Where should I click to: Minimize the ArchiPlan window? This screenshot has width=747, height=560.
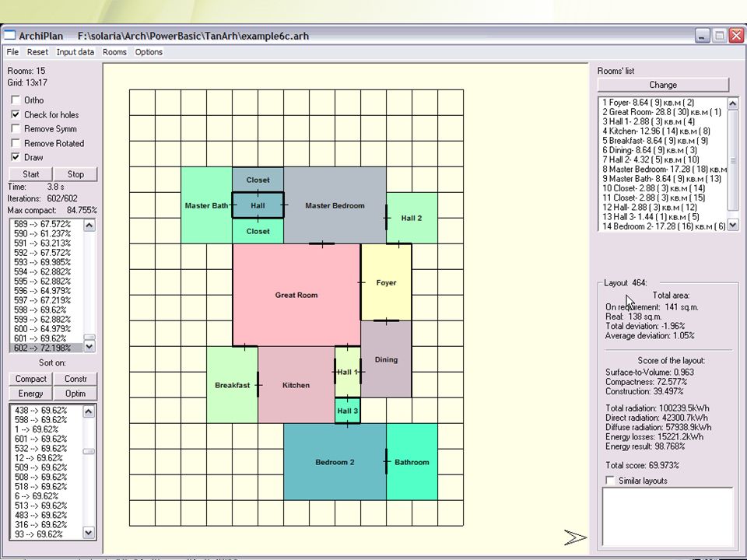click(x=702, y=36)
